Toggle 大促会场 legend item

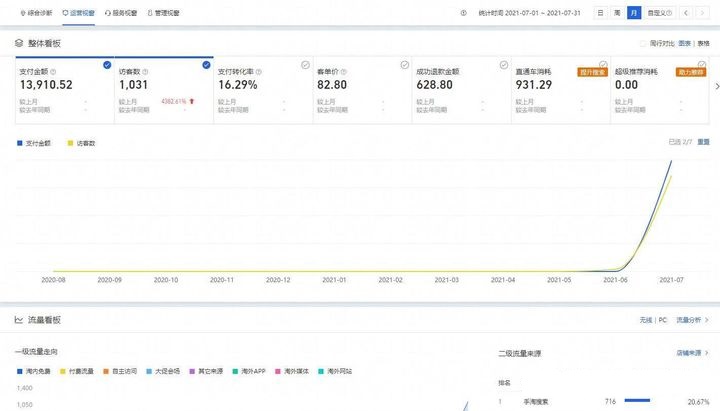(163, 371)
